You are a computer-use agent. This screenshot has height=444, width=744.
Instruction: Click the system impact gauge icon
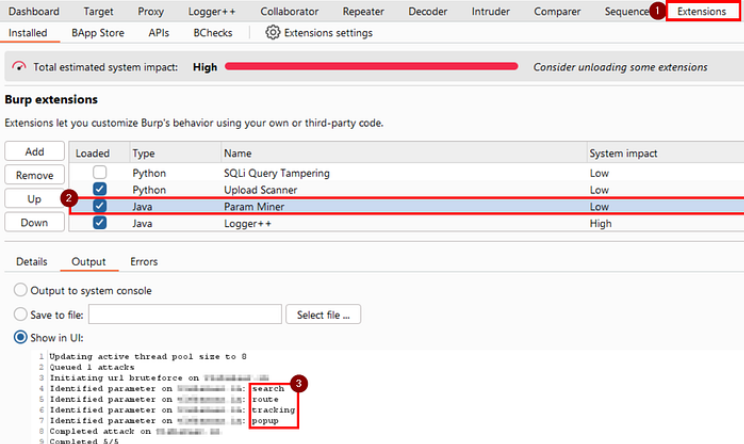19,67
